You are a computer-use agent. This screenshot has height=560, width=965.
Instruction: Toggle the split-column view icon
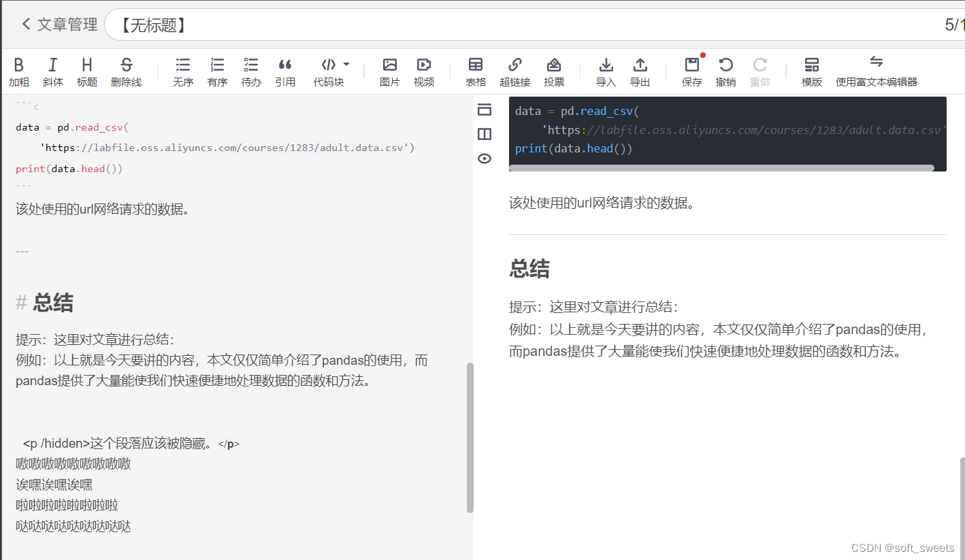(485, 134)
